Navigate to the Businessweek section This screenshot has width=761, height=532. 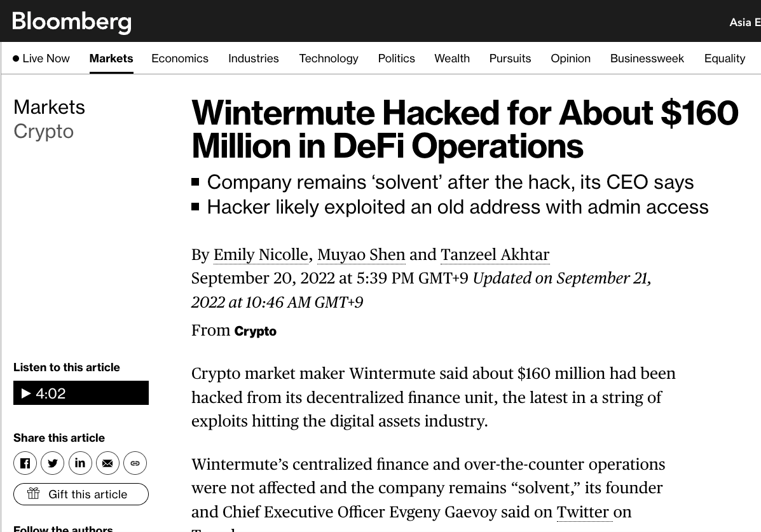(x=647, y=58)
